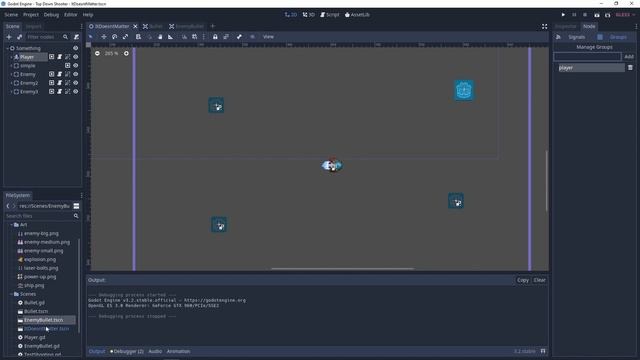Click the Play Custom Scene icon
The image size is (640, 360).
tap(607, 15)
